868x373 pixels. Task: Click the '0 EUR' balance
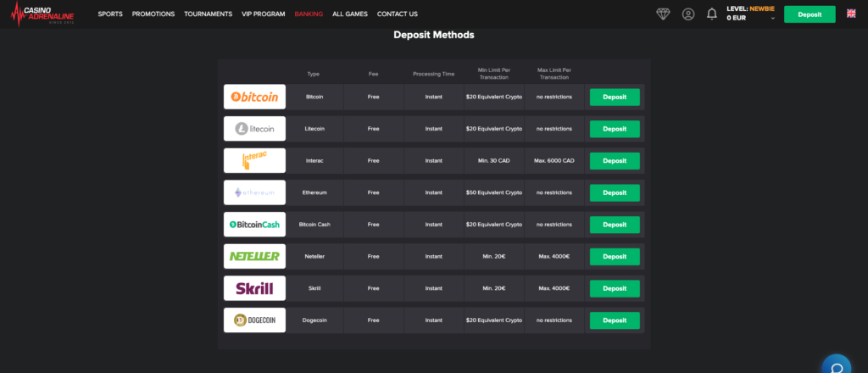click(737, 19)
